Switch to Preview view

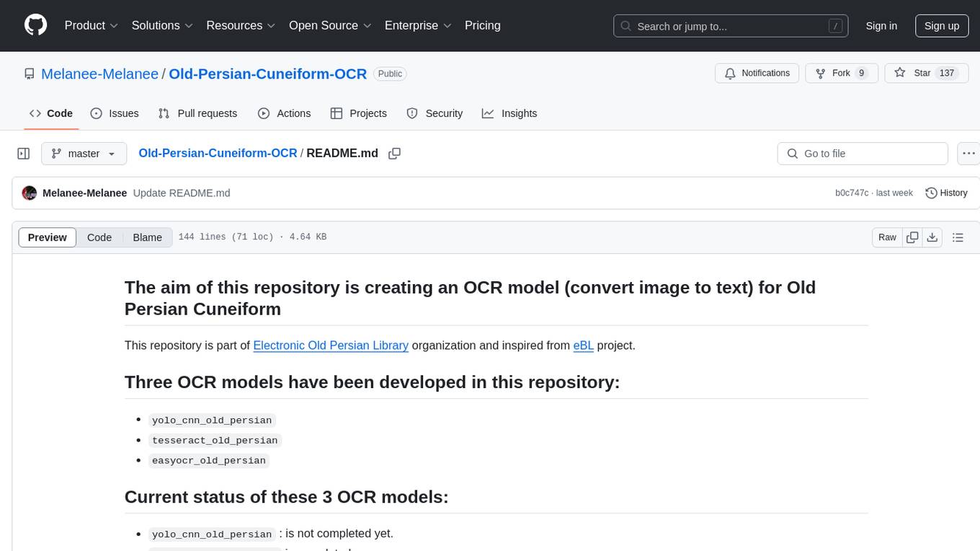[x=48, y=237]
